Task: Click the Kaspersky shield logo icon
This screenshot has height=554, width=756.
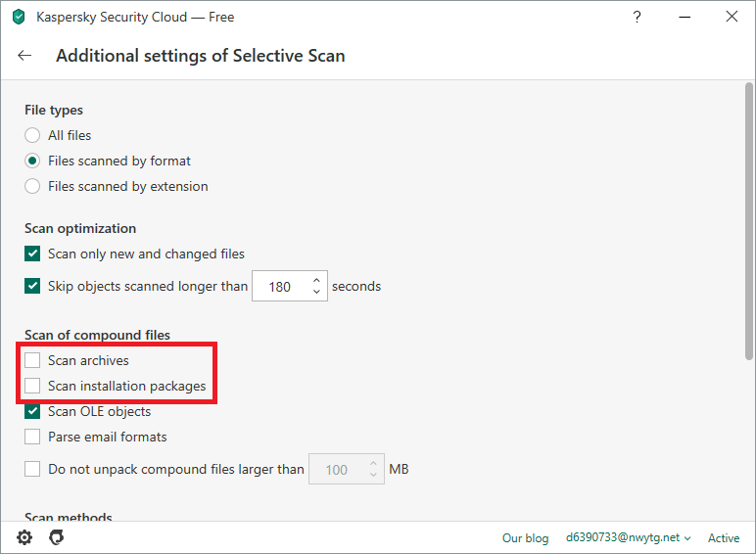Action: click(x=19, y=17)
